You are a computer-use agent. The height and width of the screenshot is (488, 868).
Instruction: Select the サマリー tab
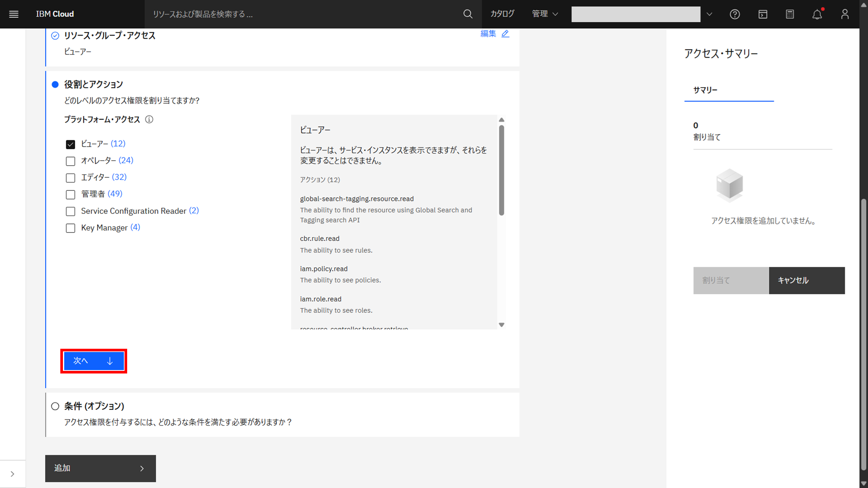coord(705,90)
